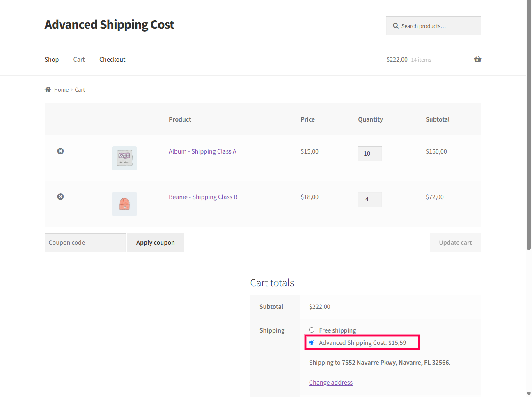Click the Beanie - Shipping Class B product link

coord(203,197)
